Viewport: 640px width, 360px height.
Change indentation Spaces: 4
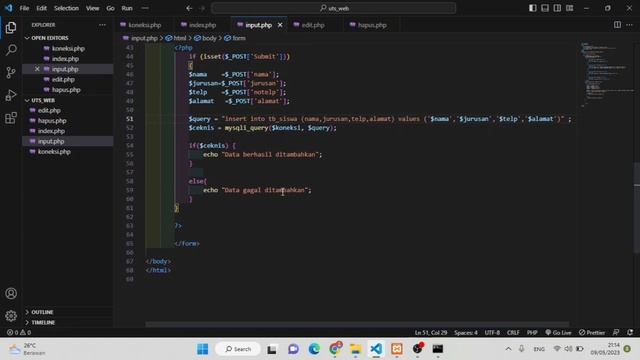click(x=466, y=332)
